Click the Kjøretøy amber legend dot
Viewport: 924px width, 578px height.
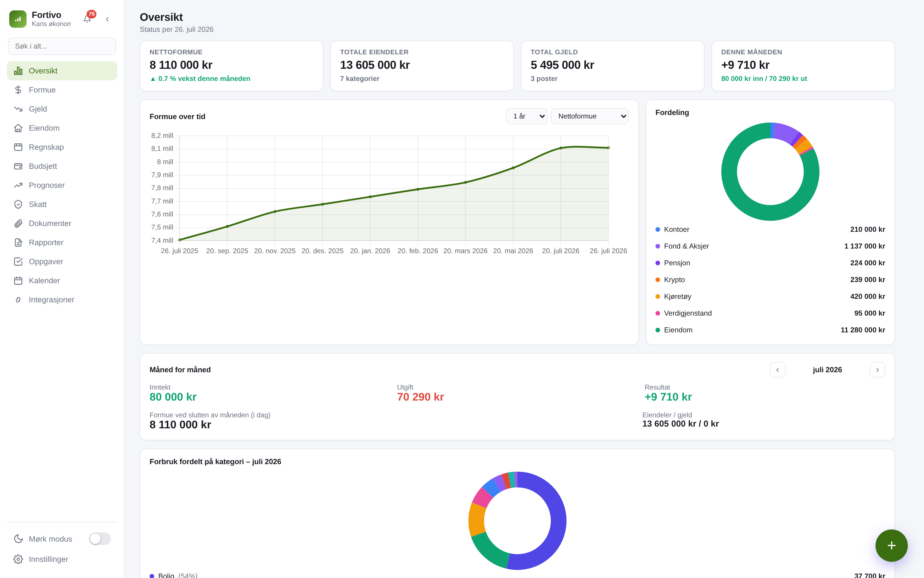(657, 297)
